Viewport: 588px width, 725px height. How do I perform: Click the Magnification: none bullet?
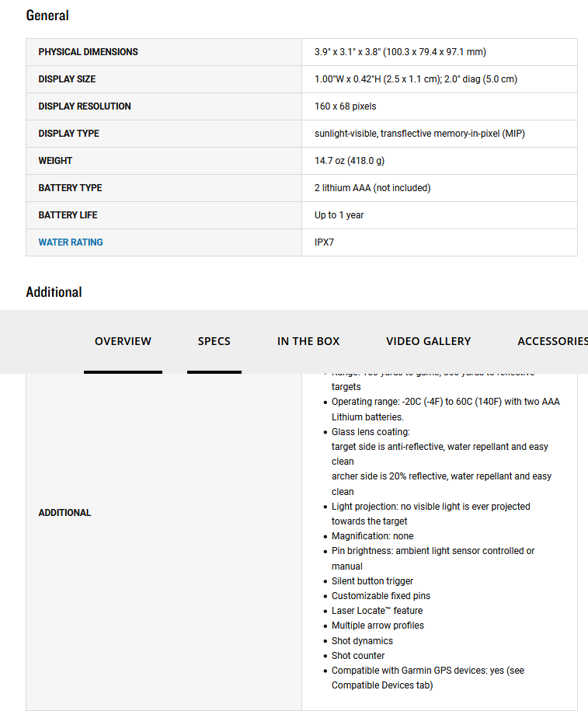coord(372,536)
